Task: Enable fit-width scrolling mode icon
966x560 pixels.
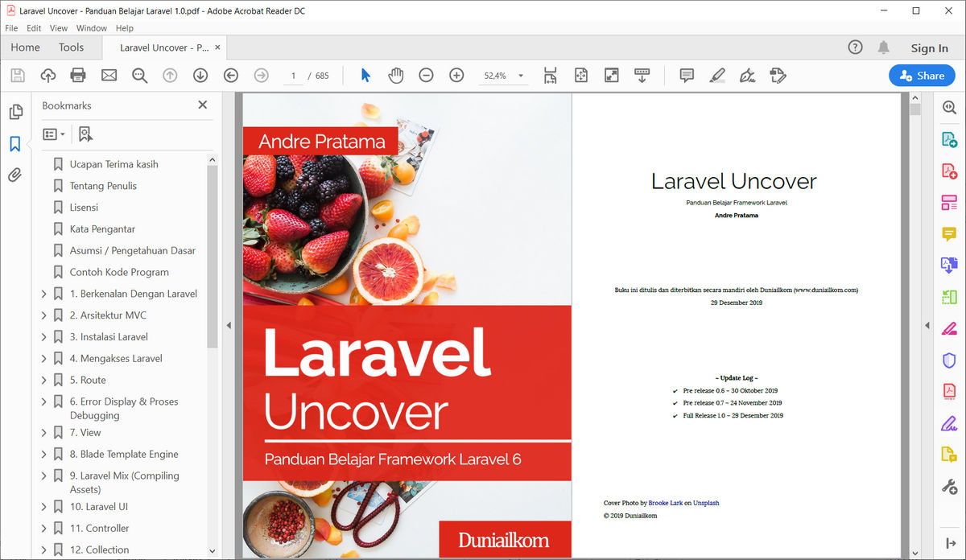Action: (x=550, y=76)
